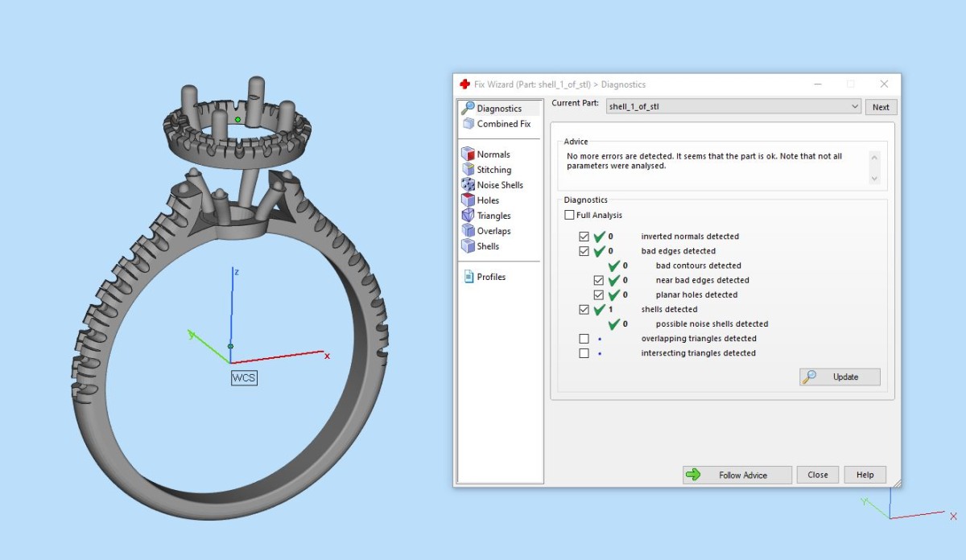966x560 pixels.
Task: Click the Next part button
Action: pyautogui.click(x=881, y=107)
